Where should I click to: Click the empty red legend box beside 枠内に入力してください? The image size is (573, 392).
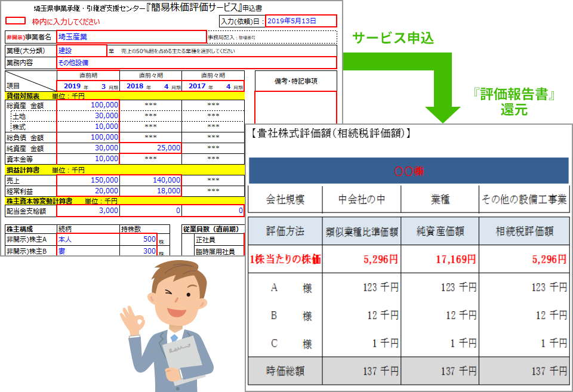click(17, 21)
